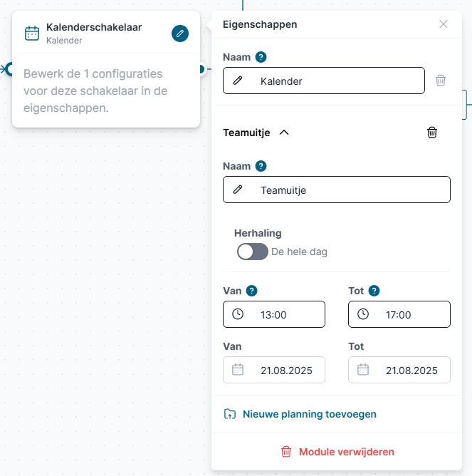Delete the Teamuitje planning with the trash icon
Screen dimensions: 472x476
432,133
